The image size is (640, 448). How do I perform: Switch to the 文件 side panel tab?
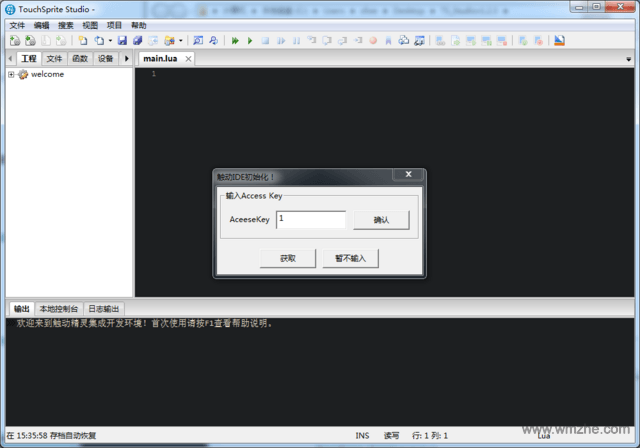point(54,59)
